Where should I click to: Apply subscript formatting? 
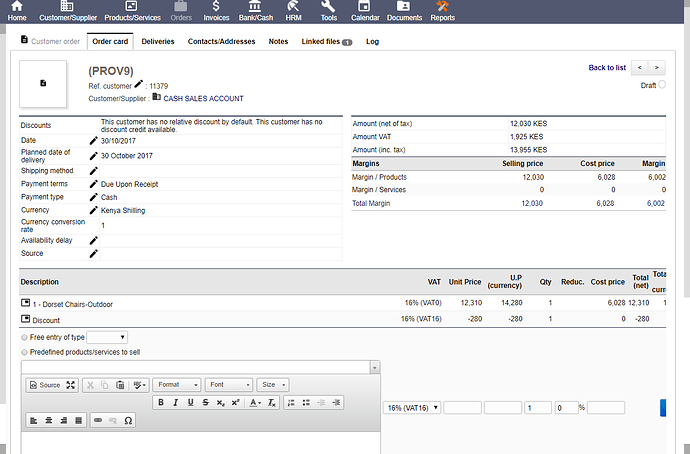click(x=220, y=403)
